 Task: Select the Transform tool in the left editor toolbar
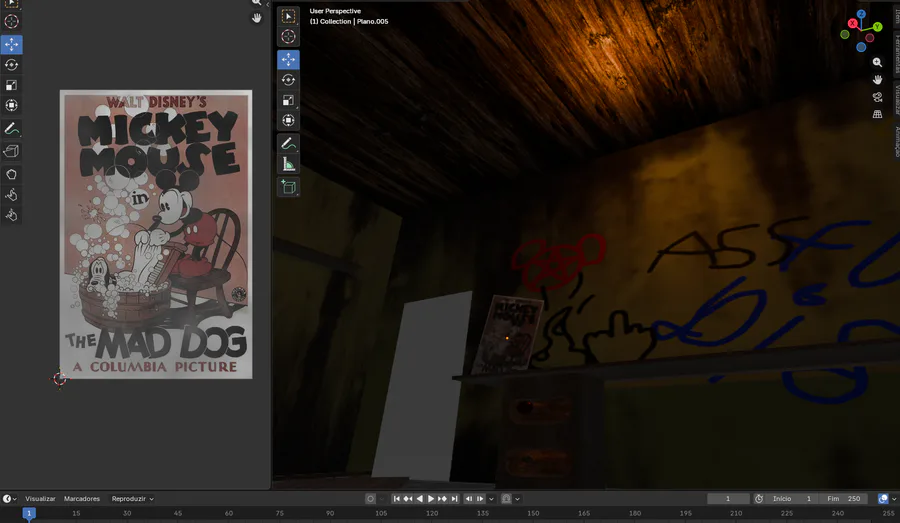click(11, 106)
